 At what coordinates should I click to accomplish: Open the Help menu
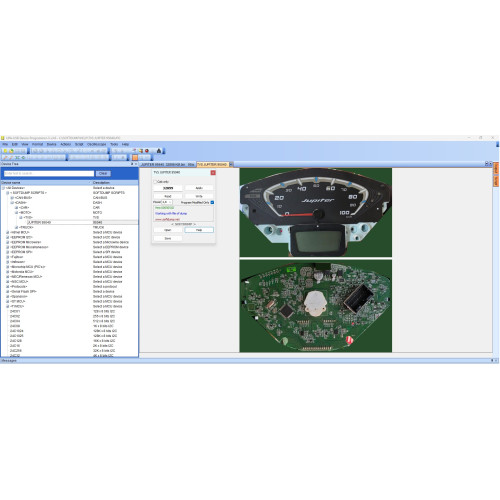[x=125, y=144]
